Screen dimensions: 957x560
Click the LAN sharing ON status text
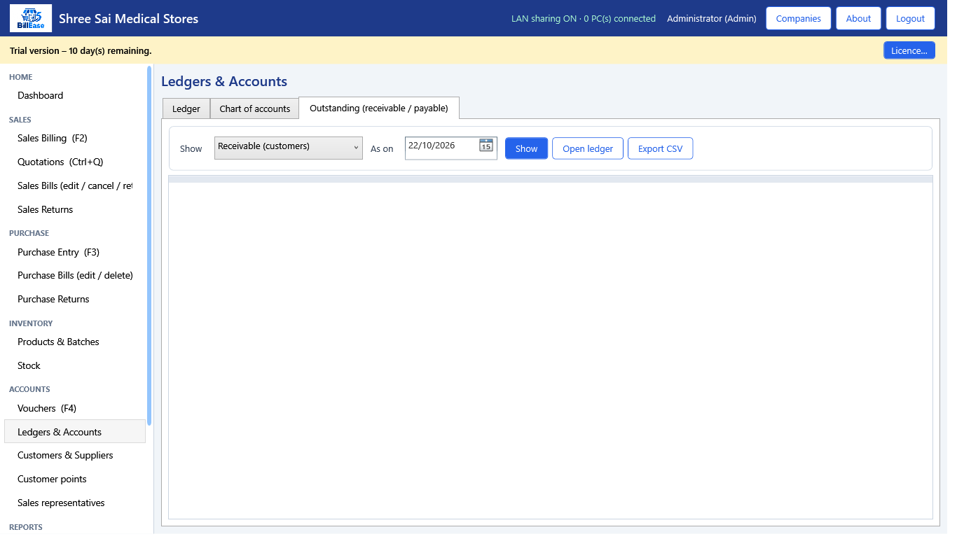tap(584, 19)
